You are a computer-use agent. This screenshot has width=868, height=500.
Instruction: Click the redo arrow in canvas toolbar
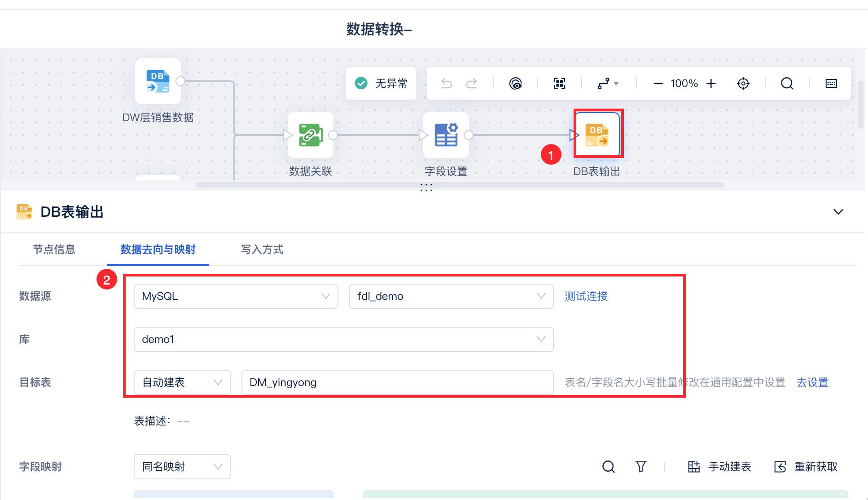(x=471, y=83)
